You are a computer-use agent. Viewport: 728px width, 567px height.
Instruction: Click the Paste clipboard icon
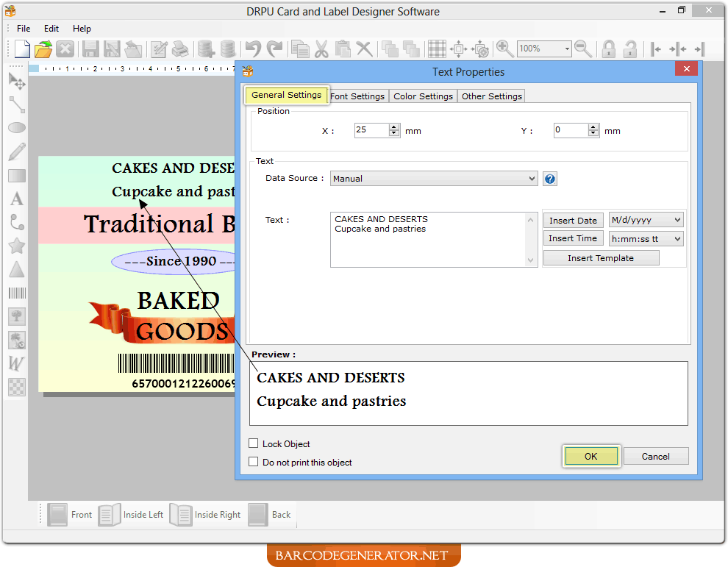tap(343, 49)
